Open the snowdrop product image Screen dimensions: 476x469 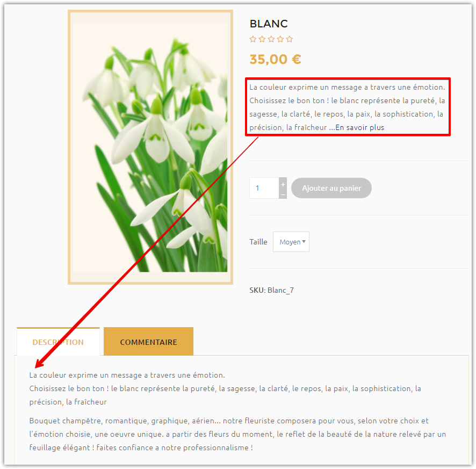point(150,147)
